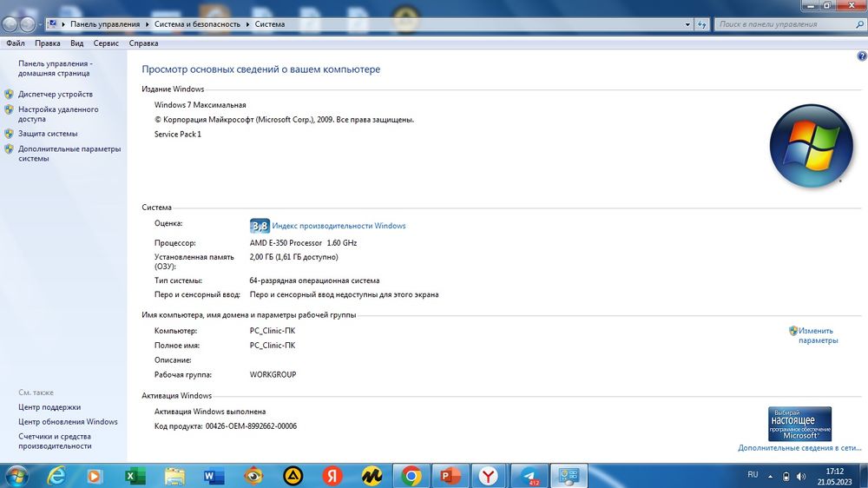Screen dimensions: 868x488
Task: Click Изменить параметры link
Action: click(818, 336)
